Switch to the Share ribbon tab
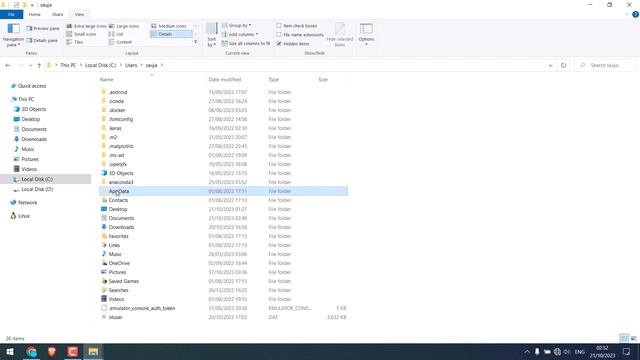Image resolution: width=640 pixels, height=360 pixels. point(58,14)
